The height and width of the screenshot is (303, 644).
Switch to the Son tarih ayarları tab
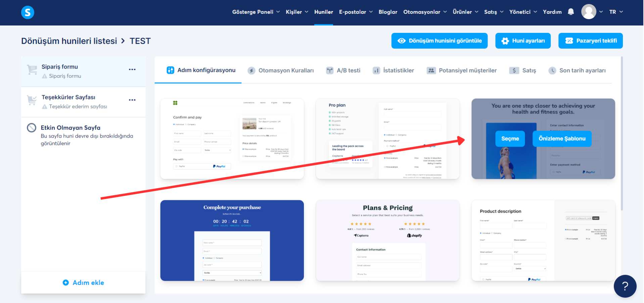click(x=577, y=70)
